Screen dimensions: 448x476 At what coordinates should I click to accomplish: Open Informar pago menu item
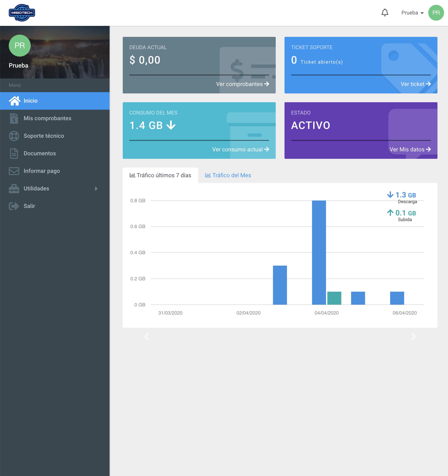(x=55, y=171)
